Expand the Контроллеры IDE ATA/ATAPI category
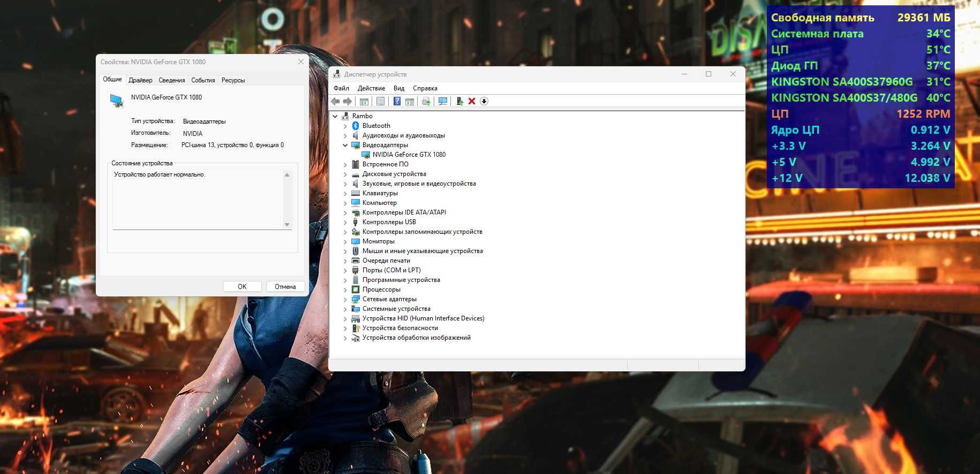980x474 pixels. (x=345, y=212)
